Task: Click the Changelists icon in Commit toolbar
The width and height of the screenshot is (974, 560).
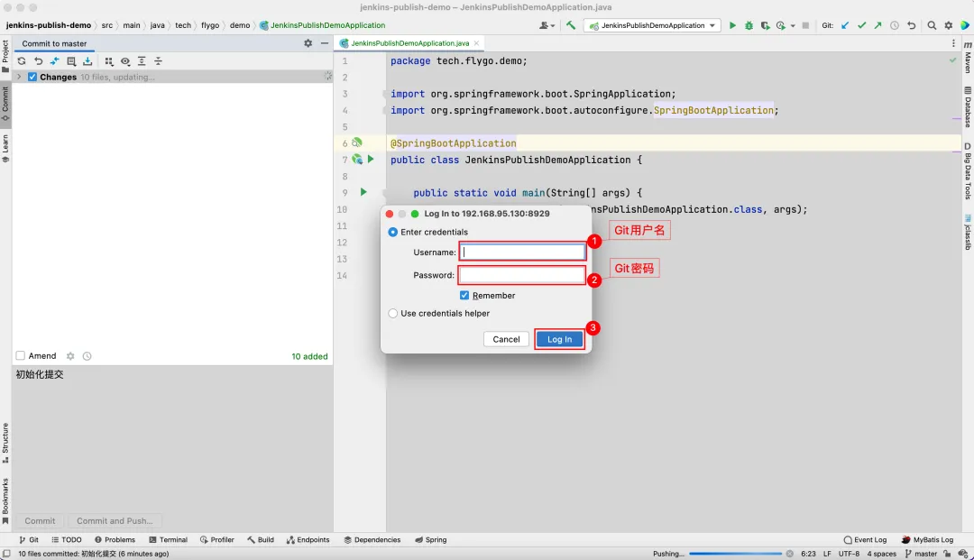Action: click(71, 60)
